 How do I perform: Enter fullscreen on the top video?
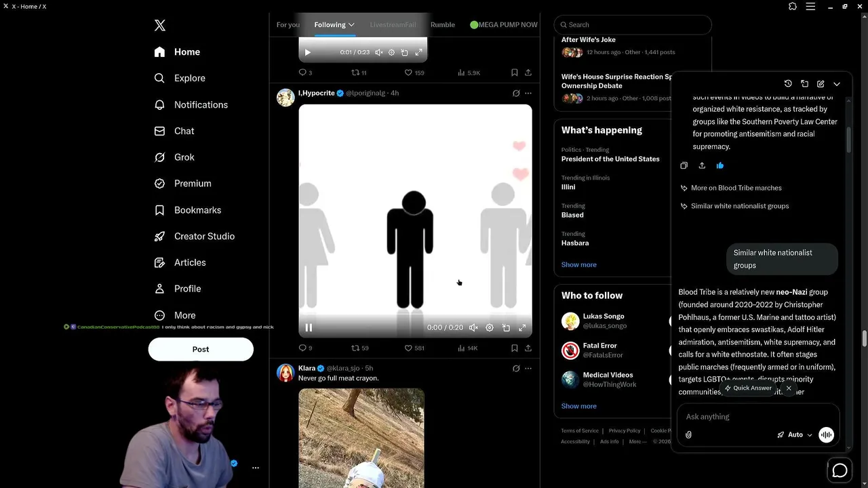coord(418,52)
